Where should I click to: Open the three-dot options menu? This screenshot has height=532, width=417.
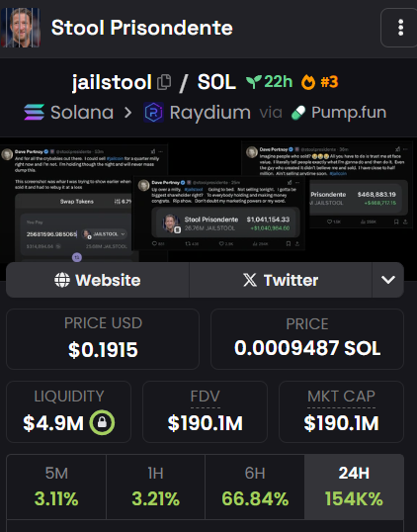click(400, 28)
